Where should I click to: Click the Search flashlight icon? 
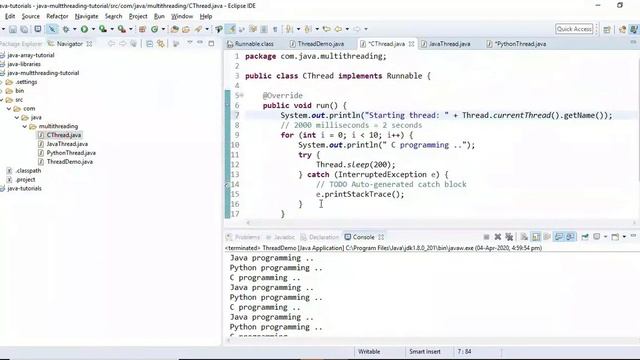(198, 29)
